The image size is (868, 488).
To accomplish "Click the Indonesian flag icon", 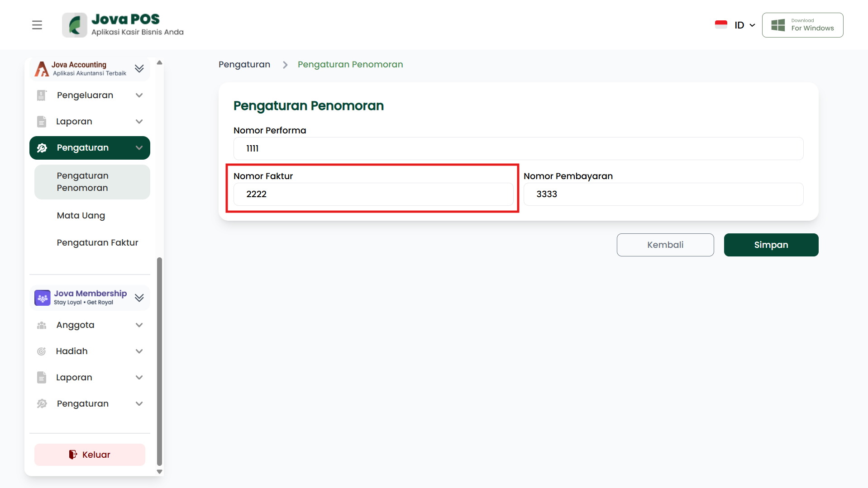I will point(721,25).
